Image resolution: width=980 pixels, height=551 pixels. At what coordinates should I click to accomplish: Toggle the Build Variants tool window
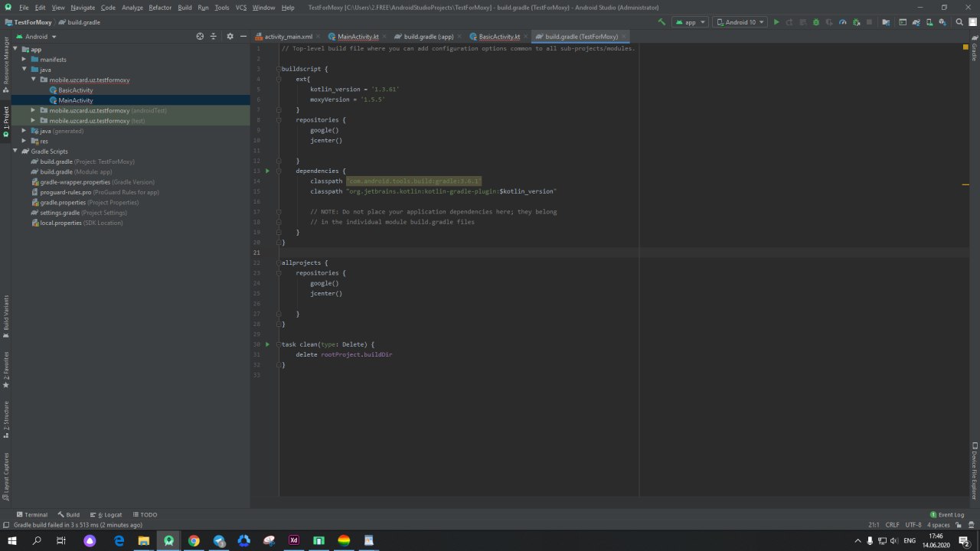(x=6, y=317)
